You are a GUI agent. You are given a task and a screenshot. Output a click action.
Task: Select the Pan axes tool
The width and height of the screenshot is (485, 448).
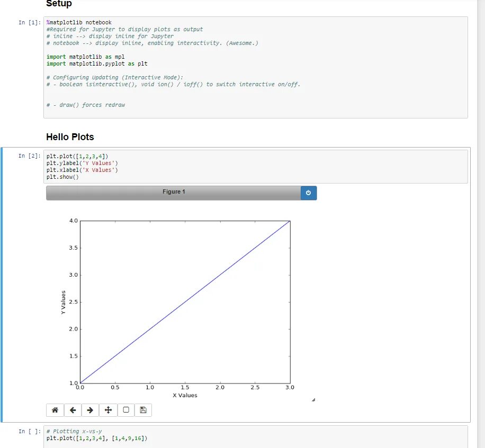pos(108,410)
